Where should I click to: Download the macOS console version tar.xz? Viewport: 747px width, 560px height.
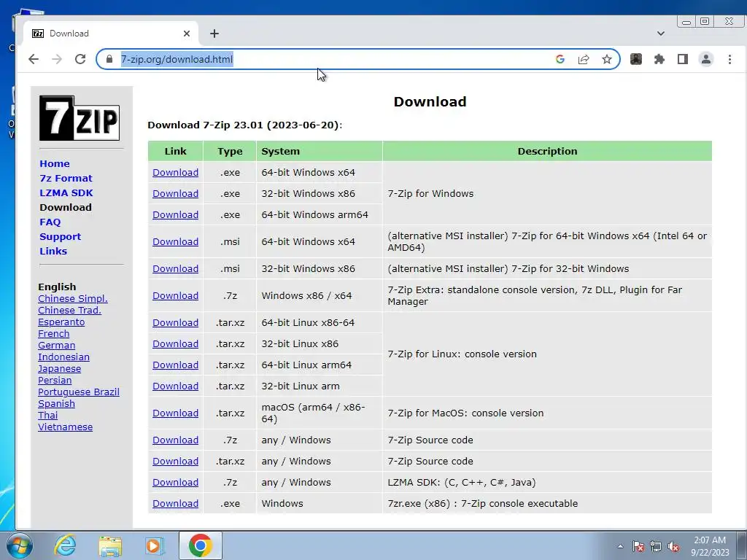pos(175,413)
